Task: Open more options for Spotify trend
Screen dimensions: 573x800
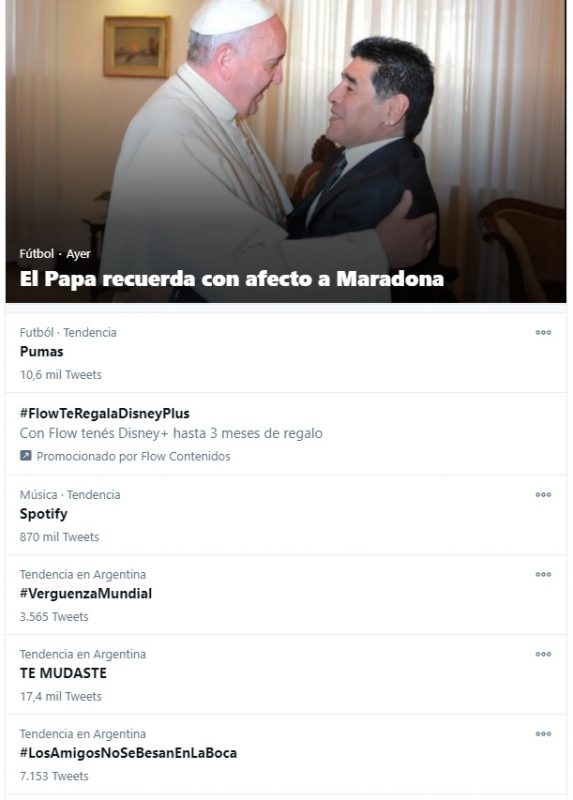Action: [x=543, y=495]
